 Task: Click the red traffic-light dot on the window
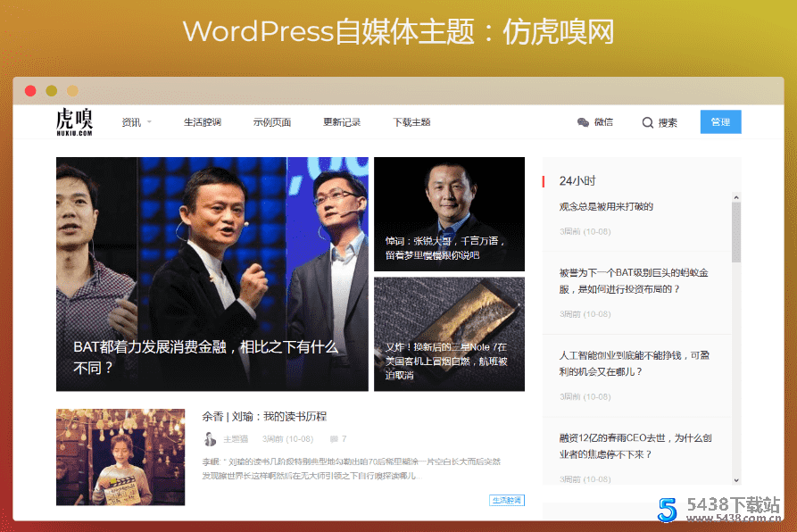(30, 90)
